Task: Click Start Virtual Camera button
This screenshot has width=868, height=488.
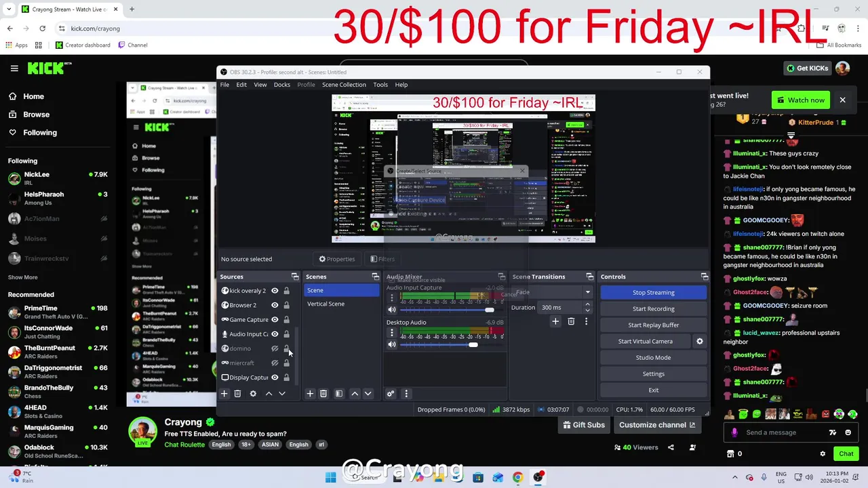Action: tap(646, 341)
